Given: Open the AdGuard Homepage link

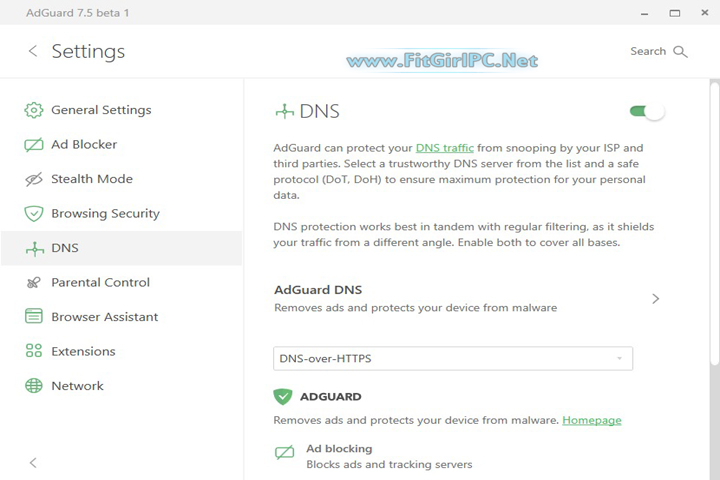Looking at the screenshot, I should point(592,420).
